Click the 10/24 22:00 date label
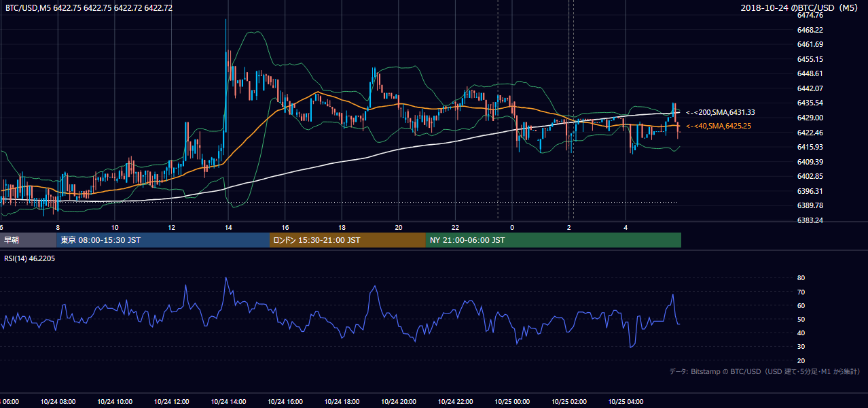 click(x=456, y=402)
